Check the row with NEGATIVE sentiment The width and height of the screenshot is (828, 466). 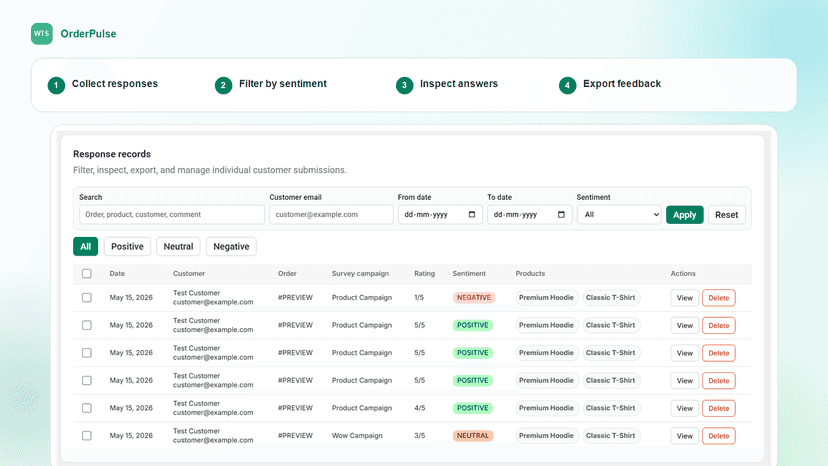coord(87,297)
